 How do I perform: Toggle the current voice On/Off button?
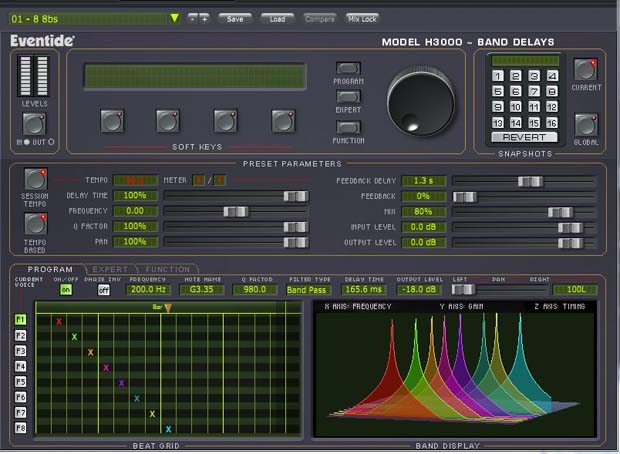(66, 290)
